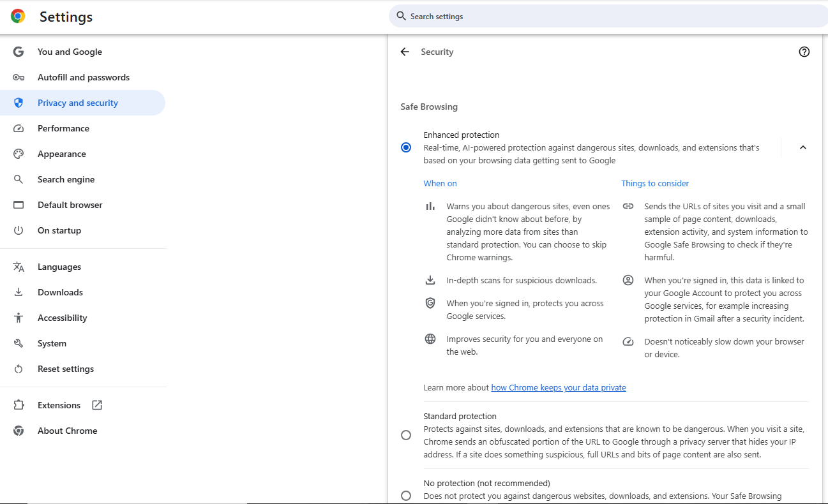Click the speed gauge icon beside Doesn't noticeably slow
This screenshot has height=504, width=828.
click(x=628, y=341)
